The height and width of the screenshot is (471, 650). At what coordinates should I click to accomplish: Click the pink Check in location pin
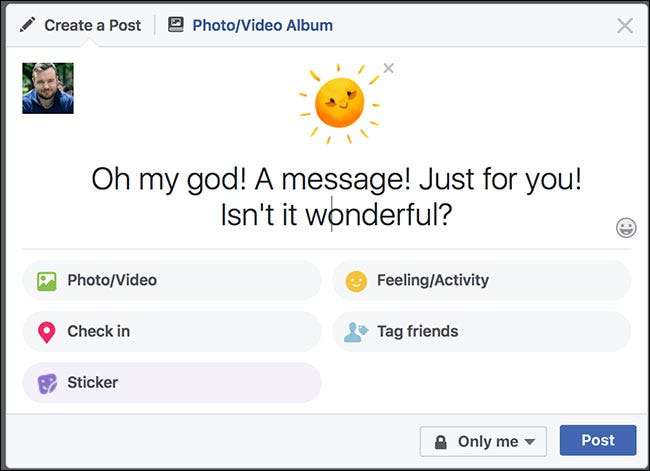click(x=46, y=332)
